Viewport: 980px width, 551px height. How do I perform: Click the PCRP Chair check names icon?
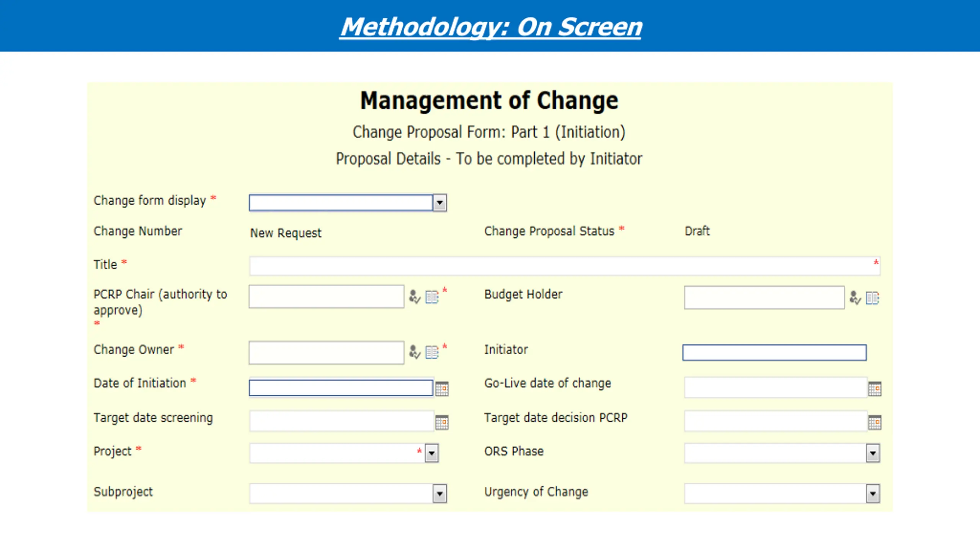pos(415,297)
